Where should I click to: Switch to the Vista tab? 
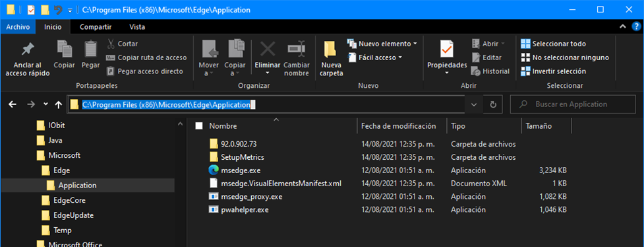[x=137, y=27]
